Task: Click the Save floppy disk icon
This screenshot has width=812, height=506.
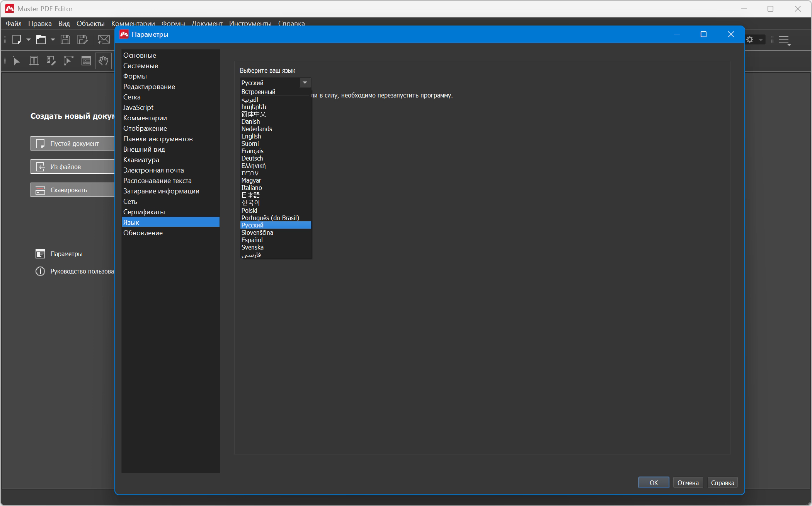Action: pyautogui.click(x=65, y=39)
